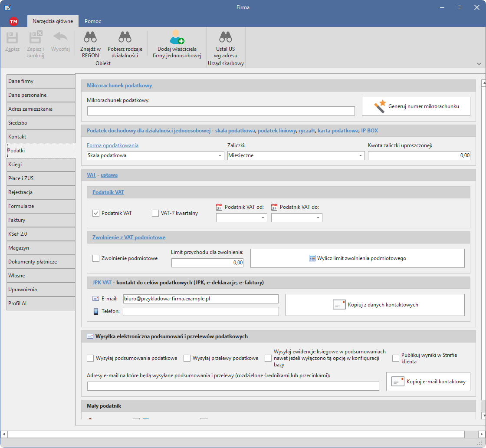Click Generuj numer mikrorachunku button
The image size is (486, 448).
[x=416, y=106]
